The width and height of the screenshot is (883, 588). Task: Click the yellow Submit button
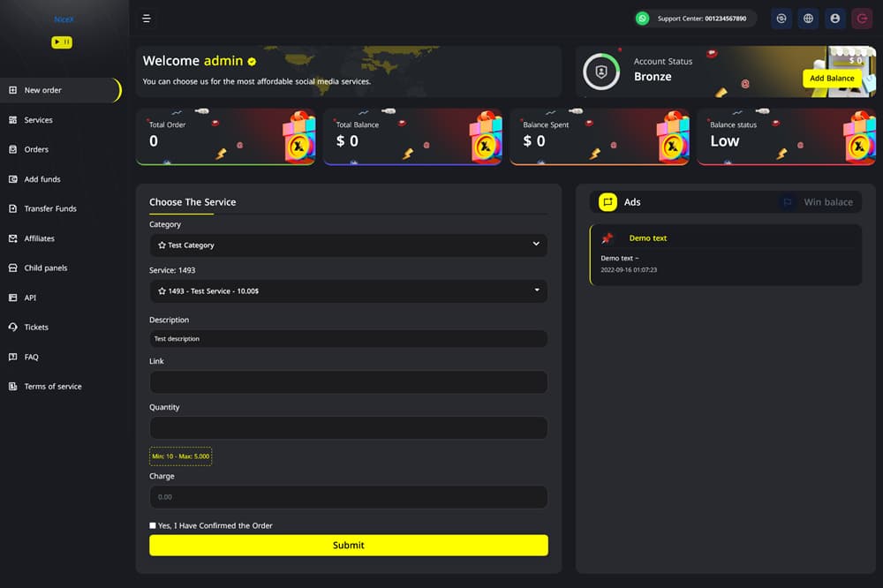pos(349,546)
